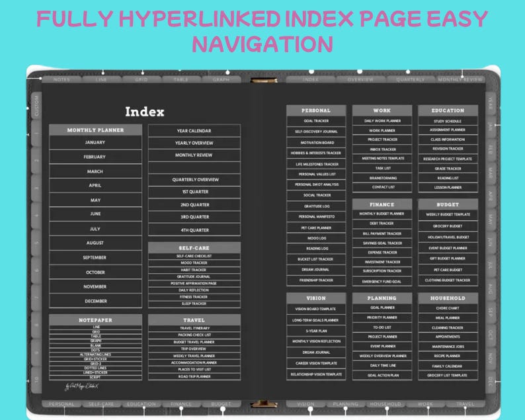Open the January monthly planner link
The height and width of the screenshot is (420, 525).
[95, 143]
